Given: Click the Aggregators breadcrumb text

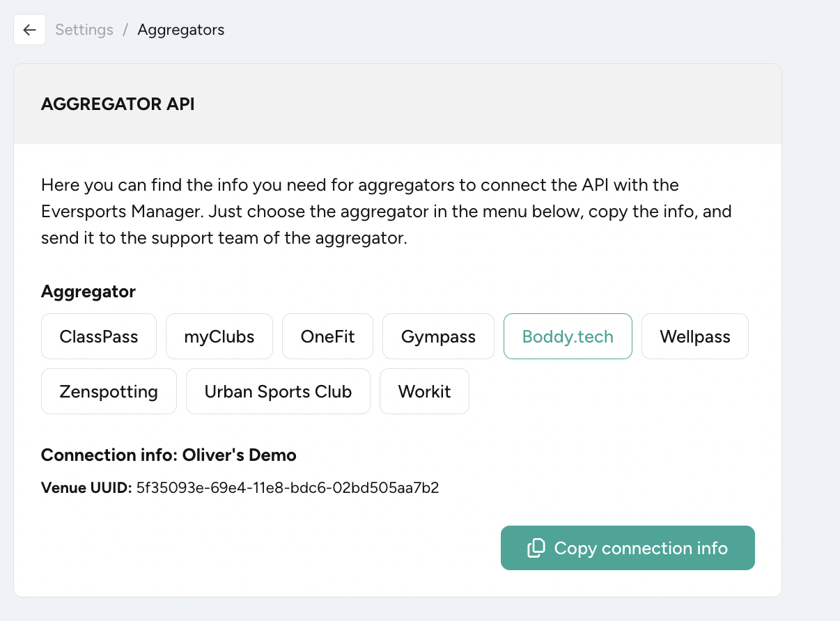Looking at the screenshot, I should coord(181,30).
